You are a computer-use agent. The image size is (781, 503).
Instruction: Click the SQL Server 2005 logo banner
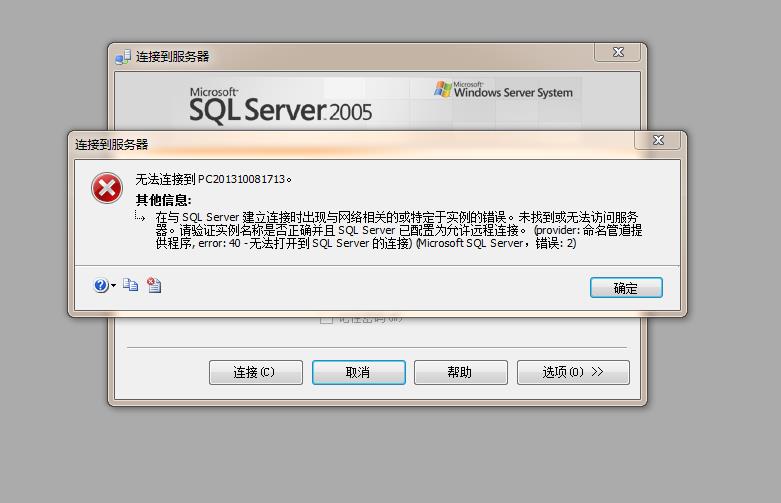(x=280, y=105)
